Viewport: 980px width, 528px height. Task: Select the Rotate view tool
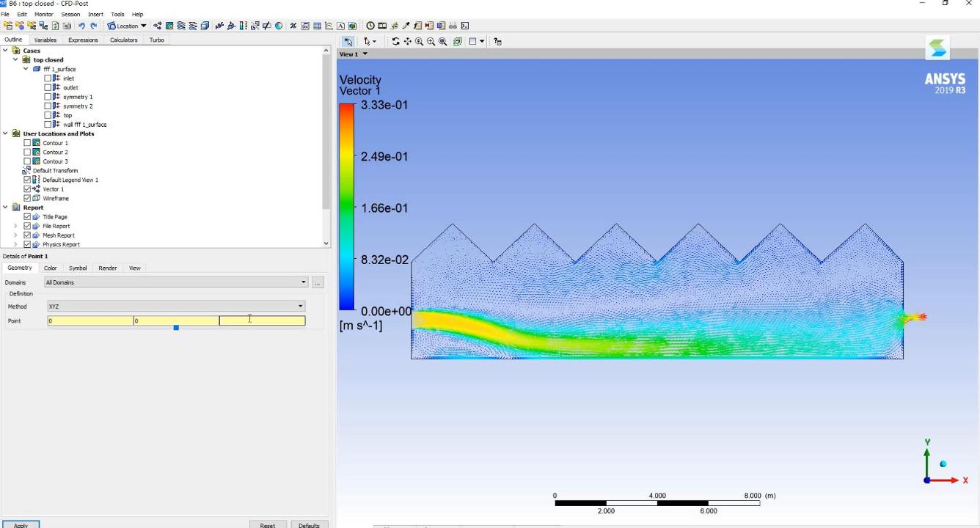click(x=395, y=42)
